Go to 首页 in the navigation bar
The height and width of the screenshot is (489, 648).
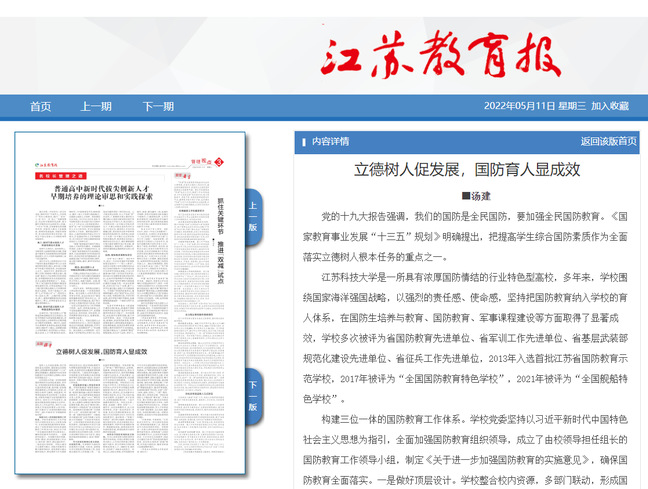click(40, 106)
